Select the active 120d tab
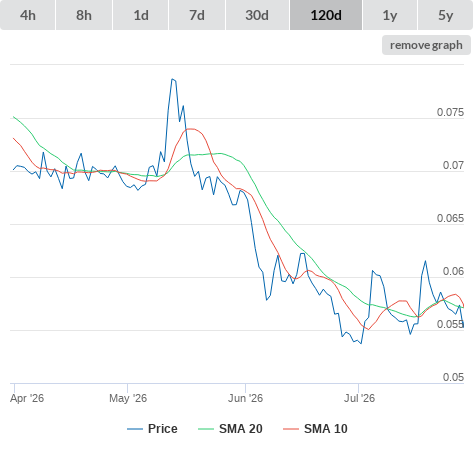 pos(326,15)
